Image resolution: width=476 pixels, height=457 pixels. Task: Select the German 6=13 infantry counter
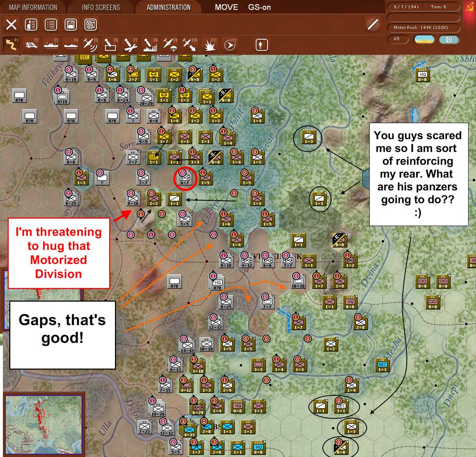coord(175,365)
